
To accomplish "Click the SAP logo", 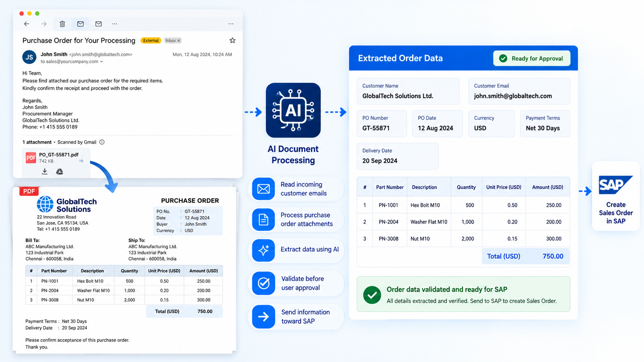I will [x=615, y=185].
